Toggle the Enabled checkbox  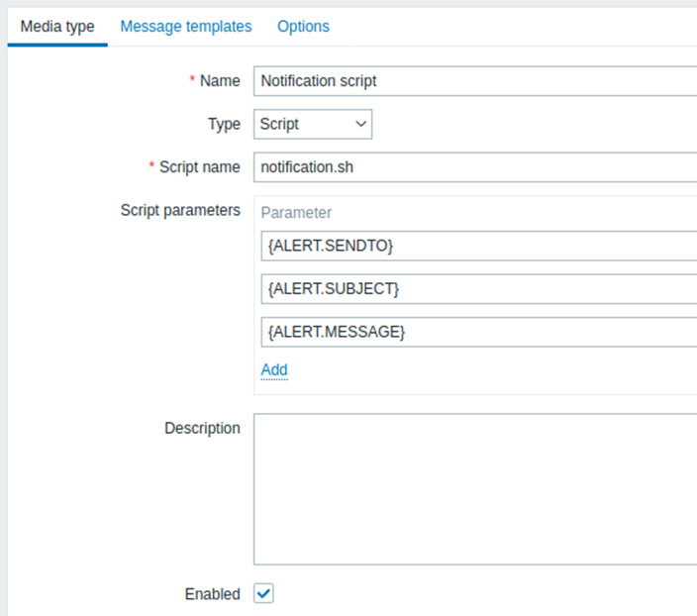click(263, 593)
